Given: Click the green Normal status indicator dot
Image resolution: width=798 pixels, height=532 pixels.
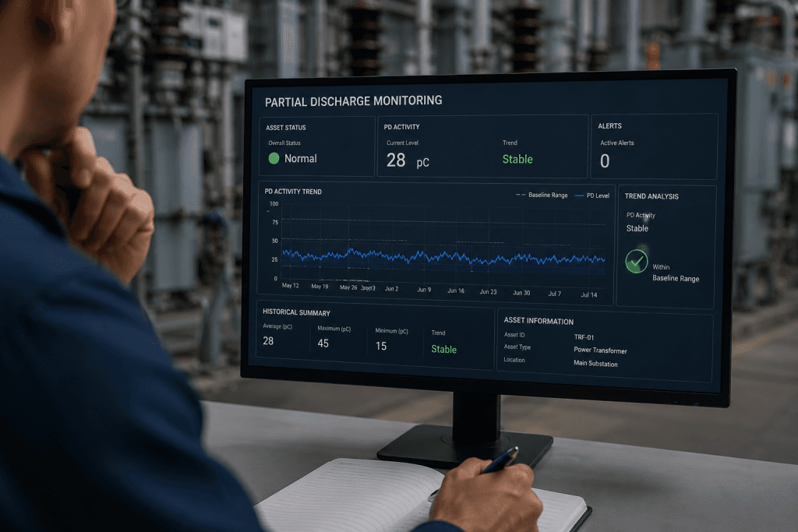Looking at the screenshot, I should click(274, 158).
